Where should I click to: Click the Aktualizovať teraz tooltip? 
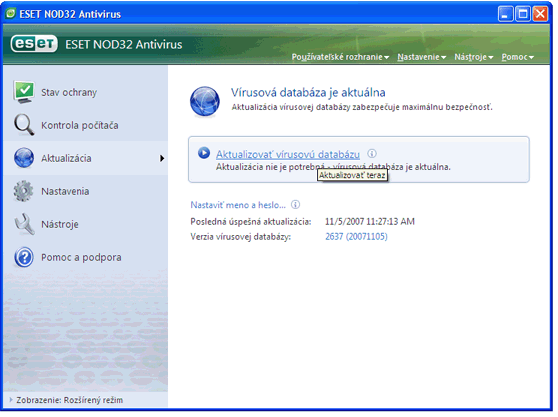point(352,175)
